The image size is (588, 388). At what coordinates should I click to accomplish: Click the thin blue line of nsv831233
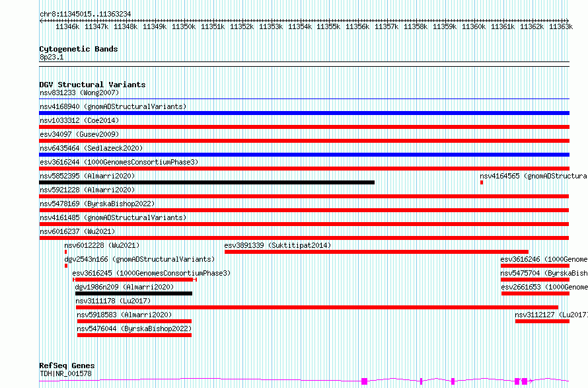tap(304, 99)
